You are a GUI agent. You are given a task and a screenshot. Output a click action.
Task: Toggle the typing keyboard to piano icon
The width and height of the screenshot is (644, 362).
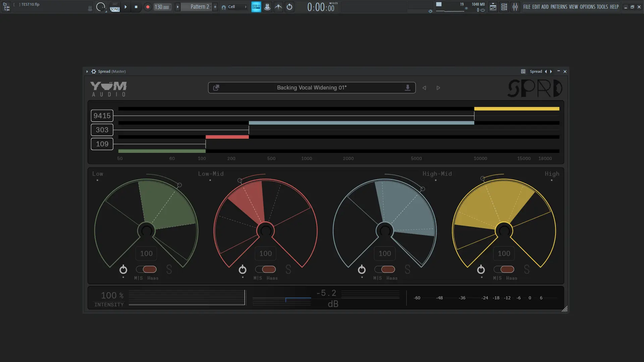(x=256, y=7)
